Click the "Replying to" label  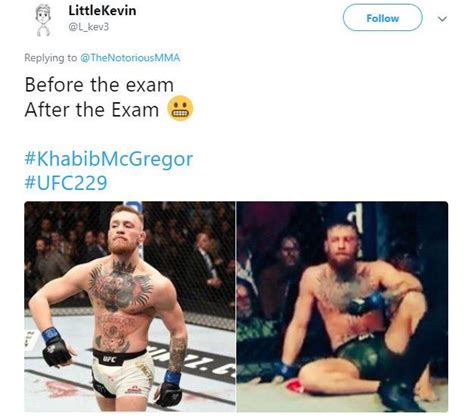point(50,58)
